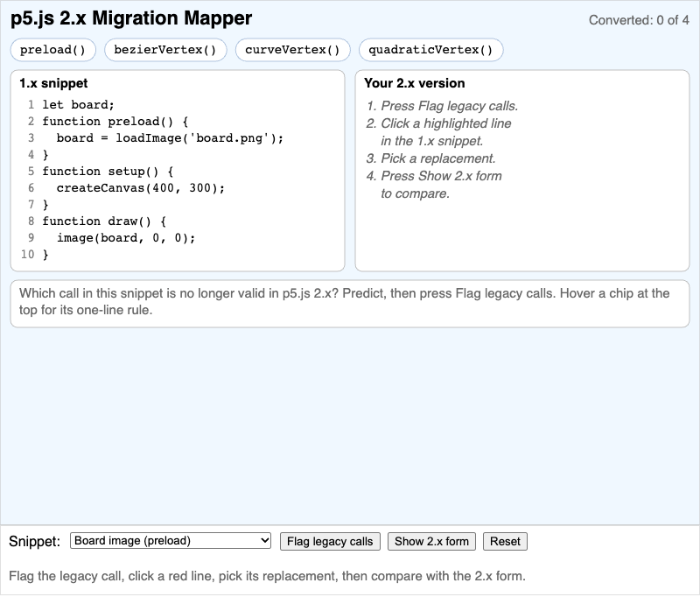The image size is (700, 597).
Task: Open the Snippet dropdown
Action: click(x=171, y=541)
